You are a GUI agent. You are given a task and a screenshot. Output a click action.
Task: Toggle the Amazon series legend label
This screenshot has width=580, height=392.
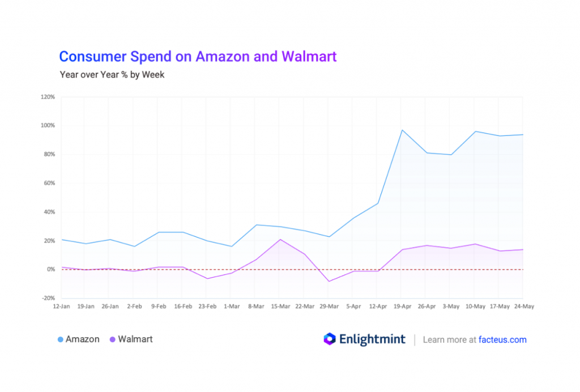click(82, 339)
